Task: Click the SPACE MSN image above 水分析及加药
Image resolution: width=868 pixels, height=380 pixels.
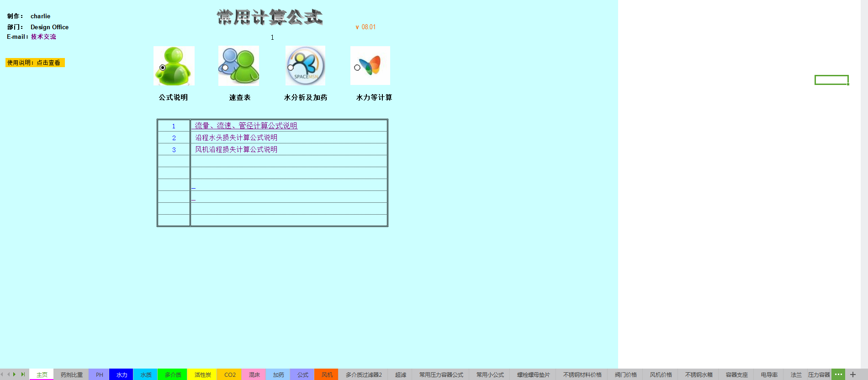Action: (x=305, y=66)
